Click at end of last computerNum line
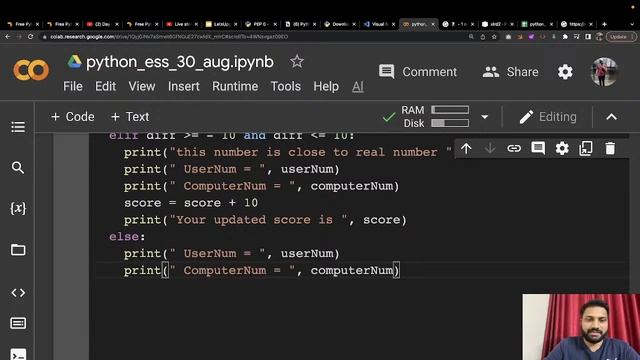This screenshot has height=360, width=640. point(400,271)
